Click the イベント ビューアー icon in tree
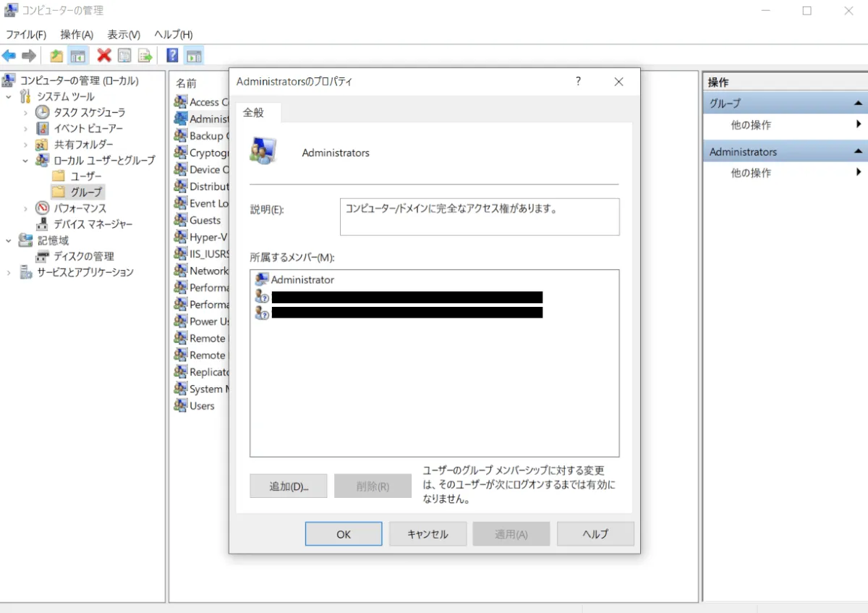 pyautogui.click(x=43, y=128)
